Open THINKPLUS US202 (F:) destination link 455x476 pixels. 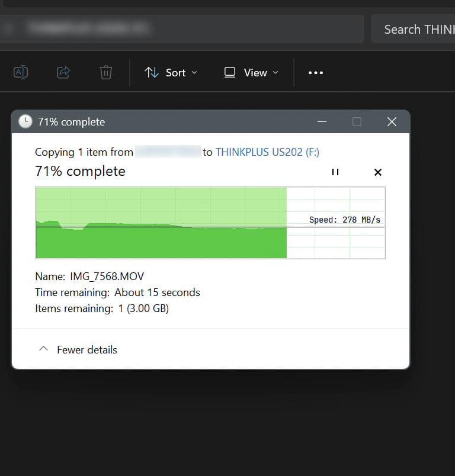click(268, 152)
